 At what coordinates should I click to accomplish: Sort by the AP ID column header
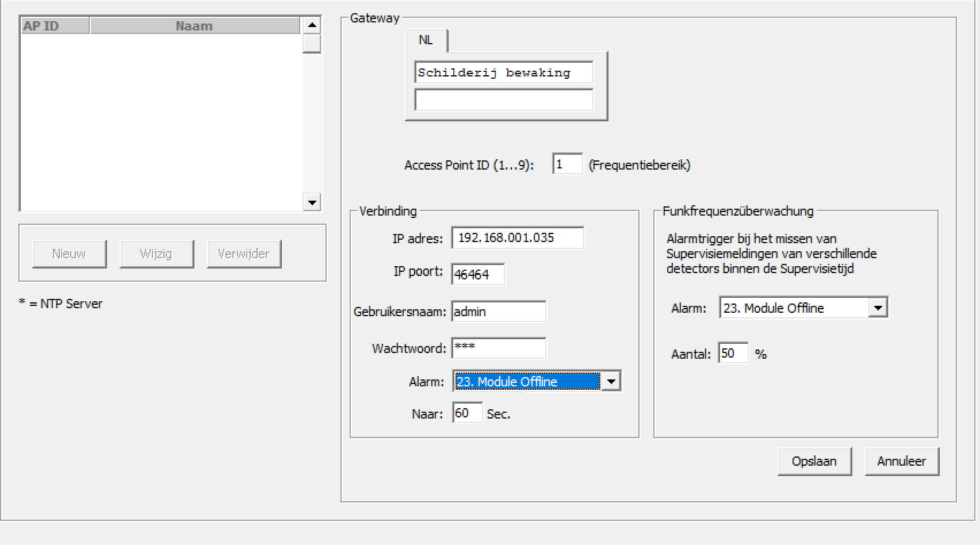coord(55,26)
